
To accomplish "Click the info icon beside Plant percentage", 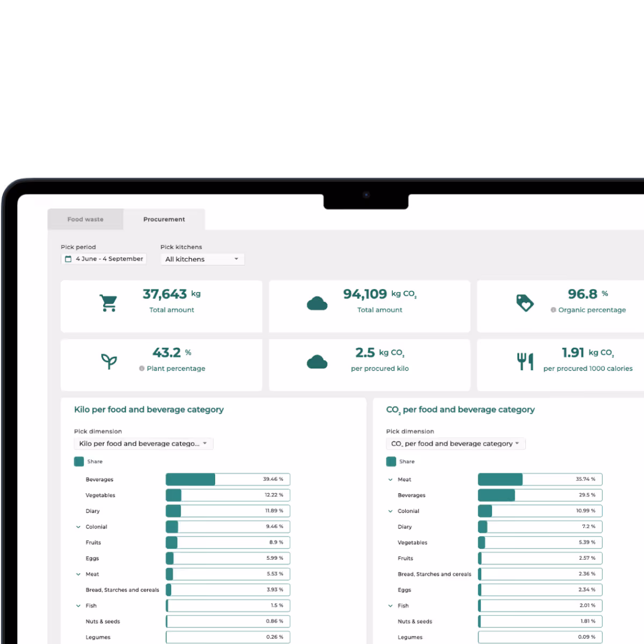I will (x=142, y=369).
